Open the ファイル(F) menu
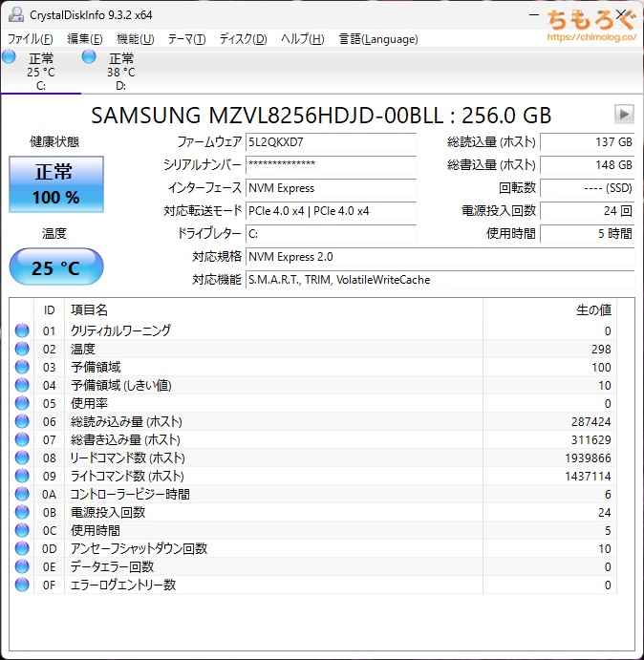 pyautogui.click(x=31, y=39)
